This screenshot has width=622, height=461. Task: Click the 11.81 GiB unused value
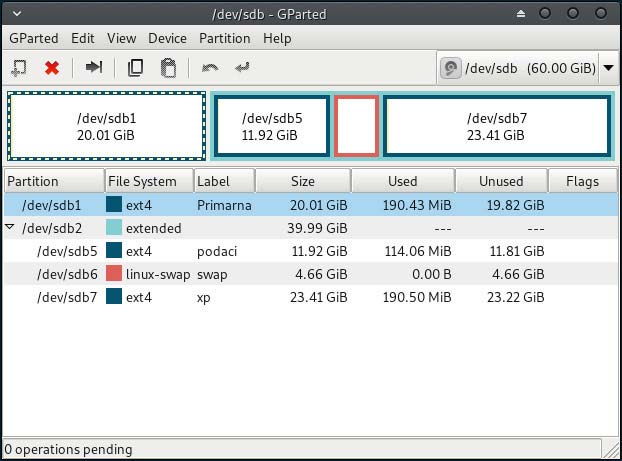click(x=517, y=251)
